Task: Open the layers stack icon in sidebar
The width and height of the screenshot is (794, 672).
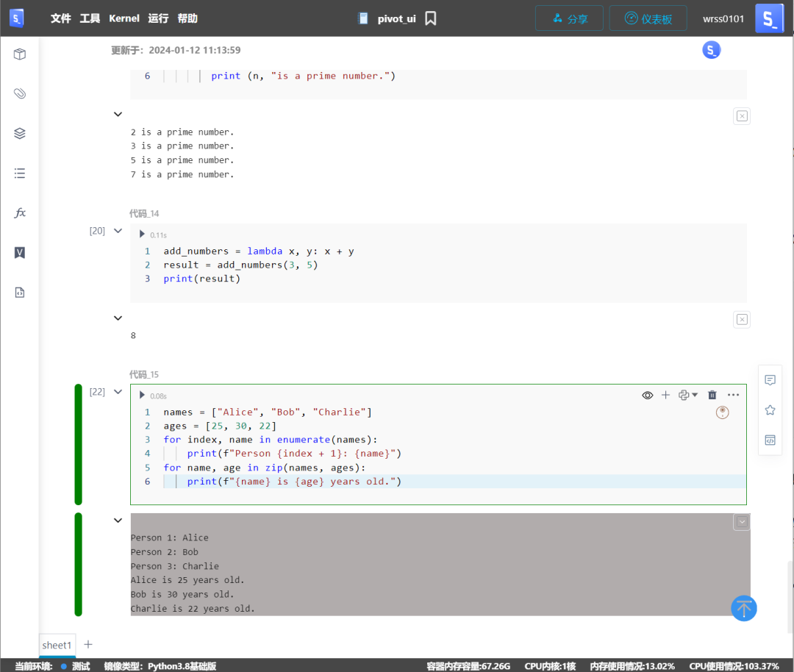Action: (x=20, y=133)
